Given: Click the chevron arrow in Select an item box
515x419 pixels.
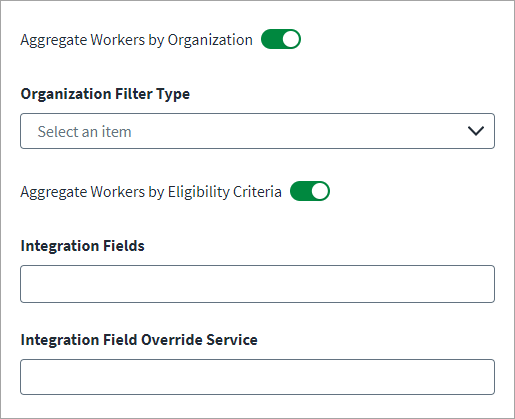Looking at the screenshot, I should (x=476, y=131).
